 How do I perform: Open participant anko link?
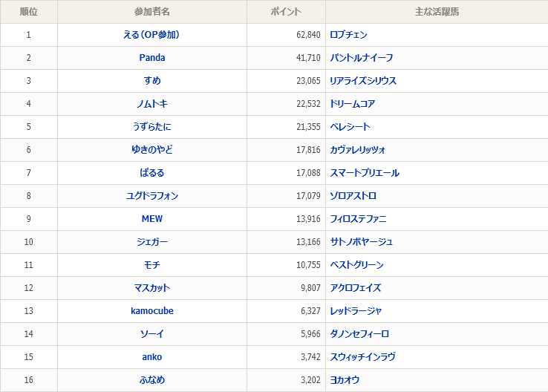coord(152,357)
